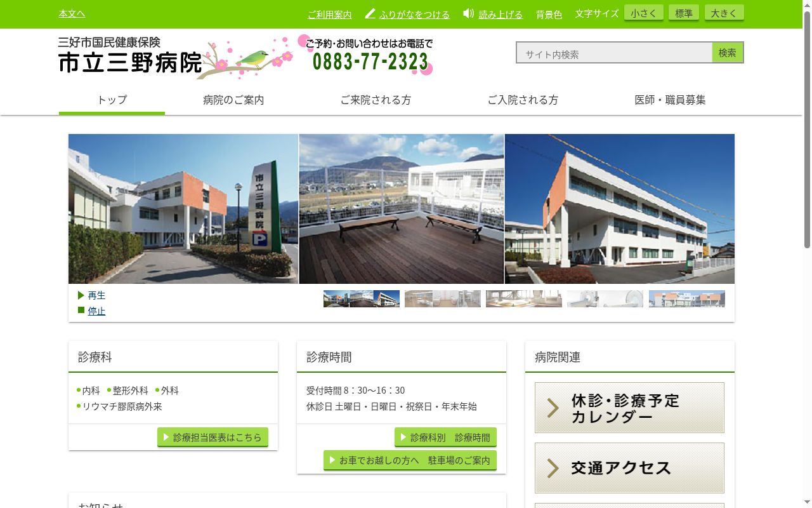Screen dimensions: 812x508
Task: Select the fifth slideshow thumbnail
Action: [686, 298]
